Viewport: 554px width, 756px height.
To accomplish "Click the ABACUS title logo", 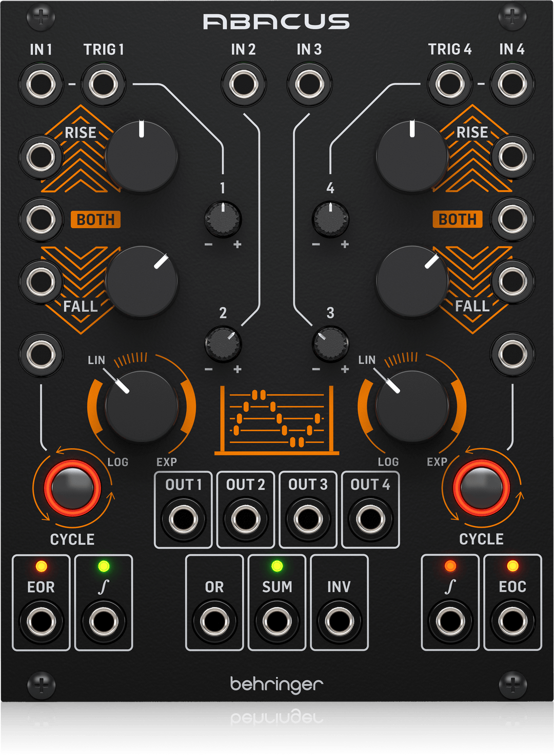I will (x=276, y=22).
